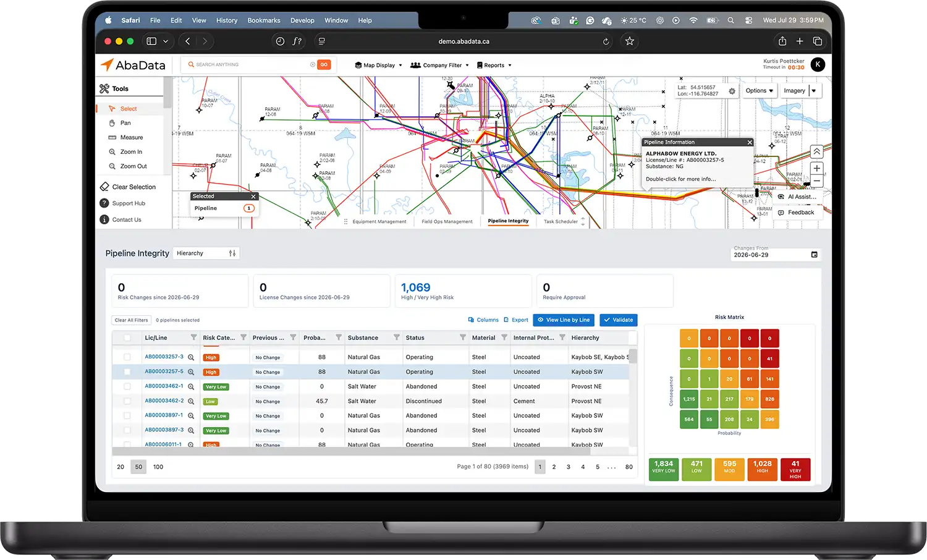Jump to page 80
This screenshot has height=560, width=927.
[629, 467]
